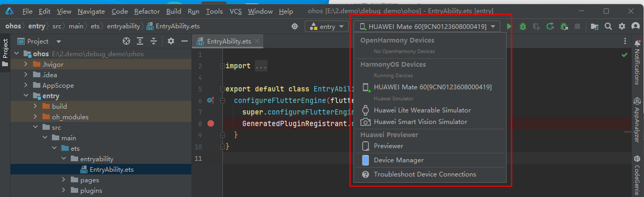Select the entryability folder in tree
The width and height of the screenshot is (644, 197).
click(x=101, y=159)
